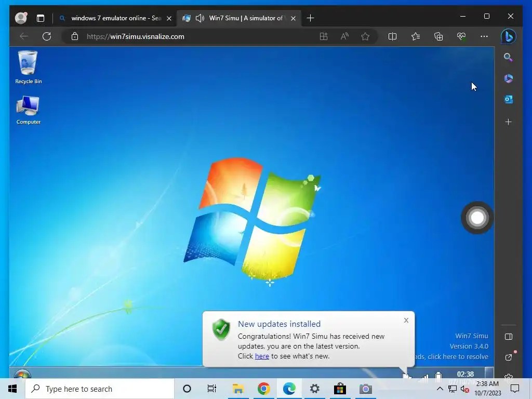This screenshot has width=532, height=399.
Task: View site security lock information
Action: [x=75, y=36]
